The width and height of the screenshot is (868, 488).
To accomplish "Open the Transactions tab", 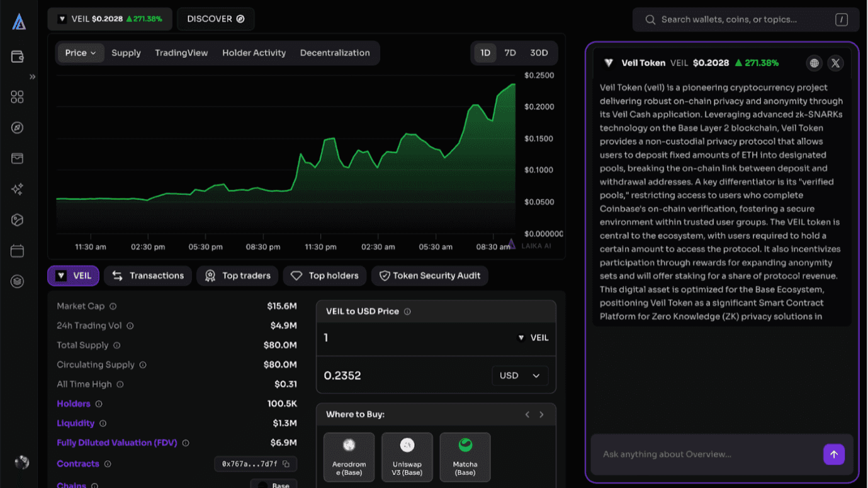I will (148, 276).
